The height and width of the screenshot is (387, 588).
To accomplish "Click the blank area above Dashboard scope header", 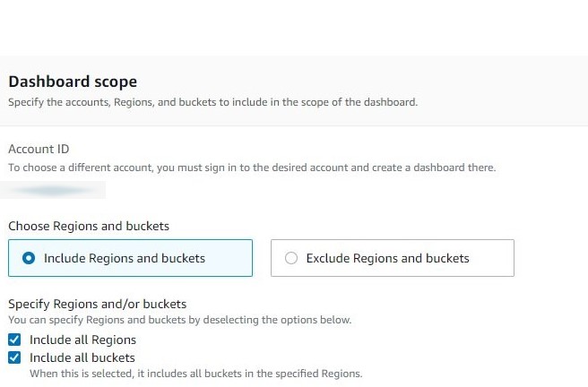I will tap(294, 27).
